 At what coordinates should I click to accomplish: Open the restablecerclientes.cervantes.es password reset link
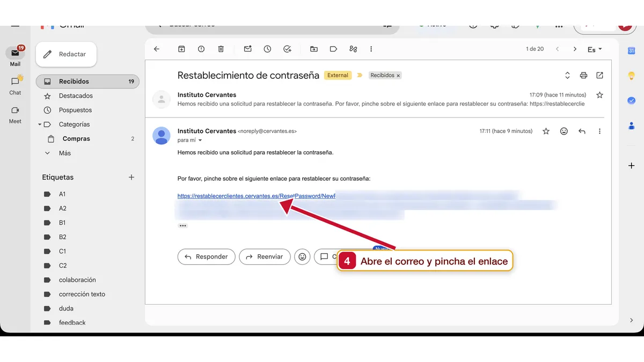[x=257, y=196]
